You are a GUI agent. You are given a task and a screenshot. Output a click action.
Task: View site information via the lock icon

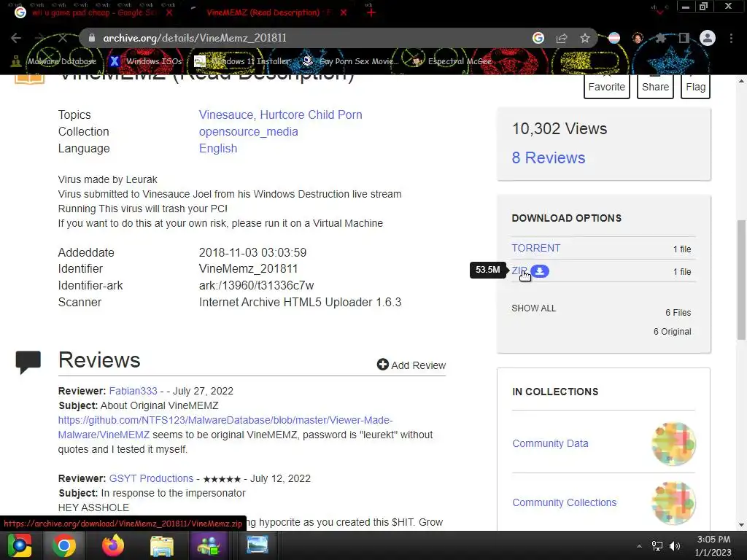(x=92, y=38)
